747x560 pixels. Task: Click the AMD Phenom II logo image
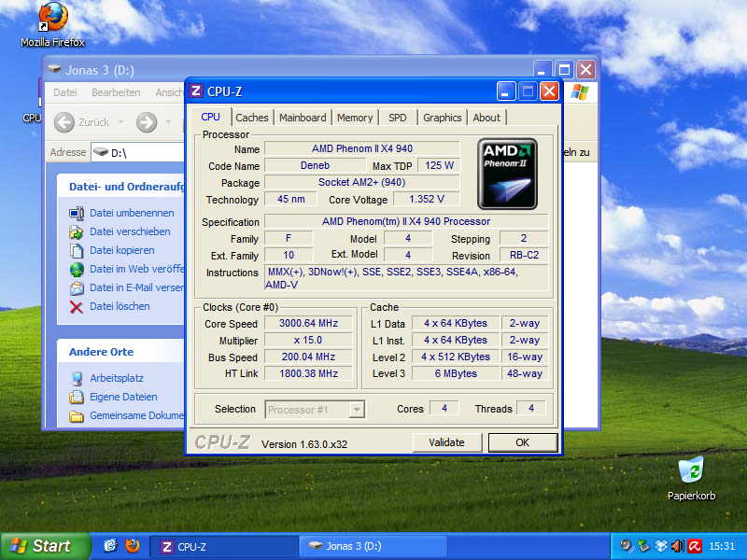pyautogui.click(x=507, y=174)
